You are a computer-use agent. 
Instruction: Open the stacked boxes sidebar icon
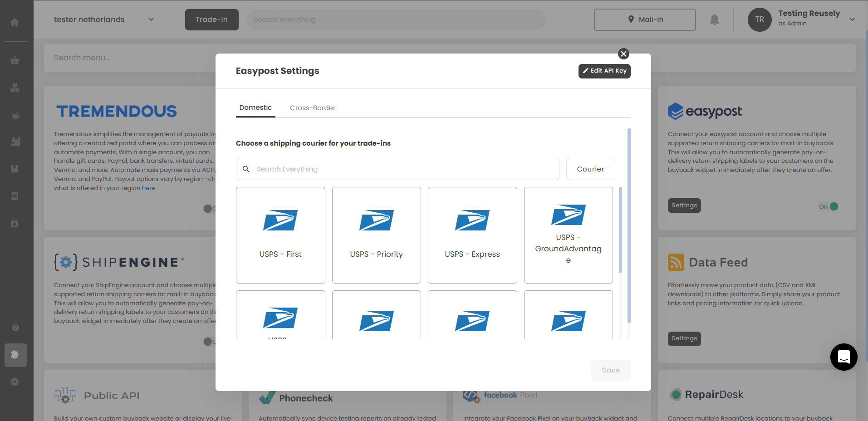tap(15, 88)
